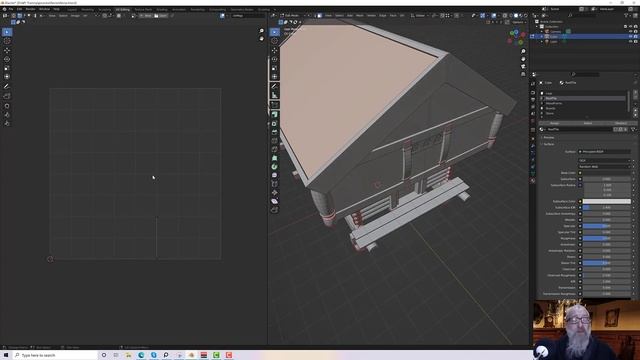
Task: Click the Assign material button
Action: point(554,123)
